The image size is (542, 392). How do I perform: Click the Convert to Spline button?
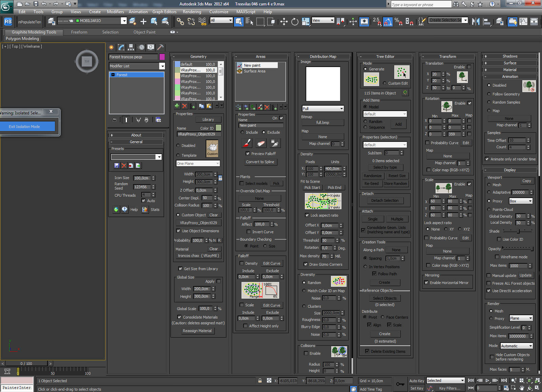pos(260,162)
